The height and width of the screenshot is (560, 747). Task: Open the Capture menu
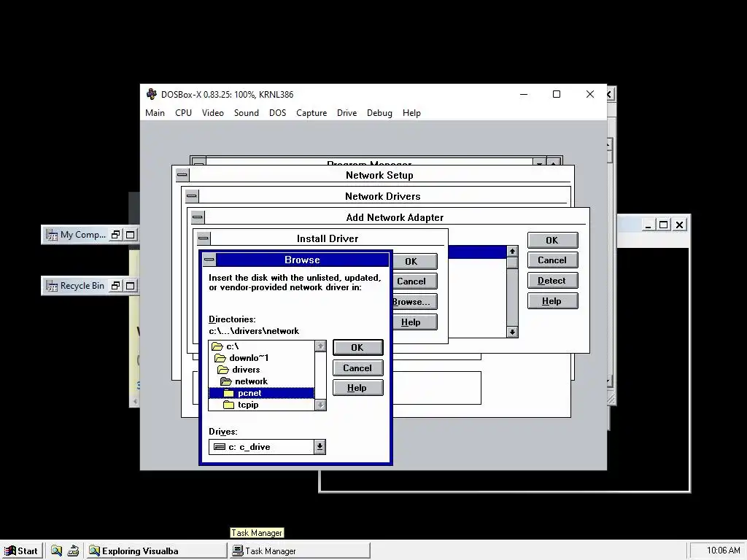click(311, 113)
